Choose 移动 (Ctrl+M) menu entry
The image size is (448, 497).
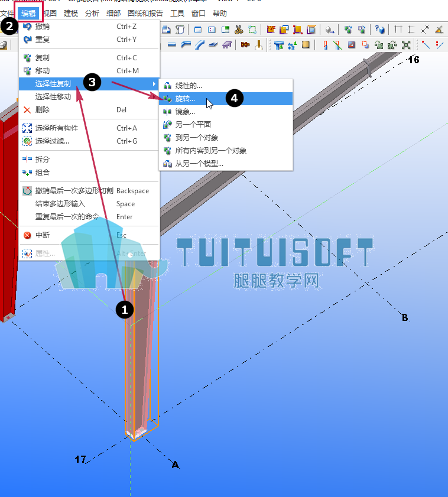(x=89, y=71)
